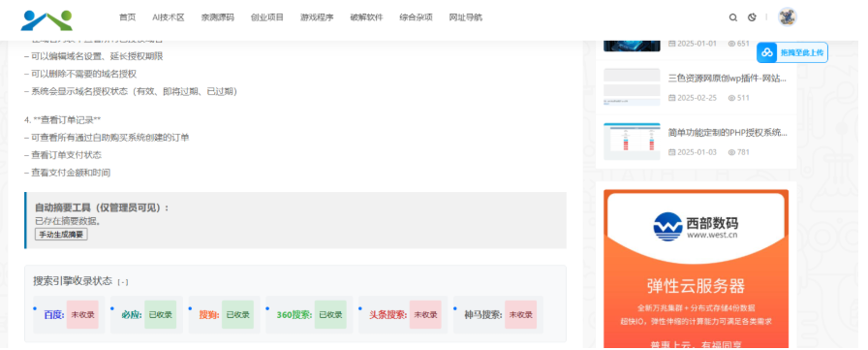Click the 781 view count with the eye icon
Screen dimensions: 868x350
(738, 152)
